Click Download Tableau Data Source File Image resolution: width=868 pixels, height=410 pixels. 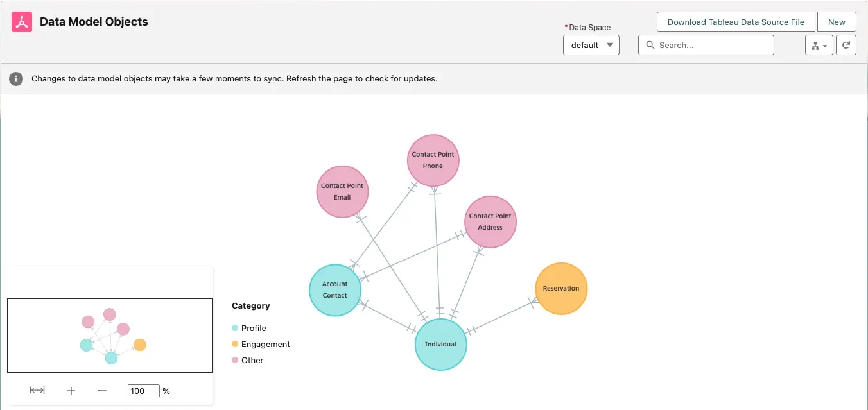735,22
